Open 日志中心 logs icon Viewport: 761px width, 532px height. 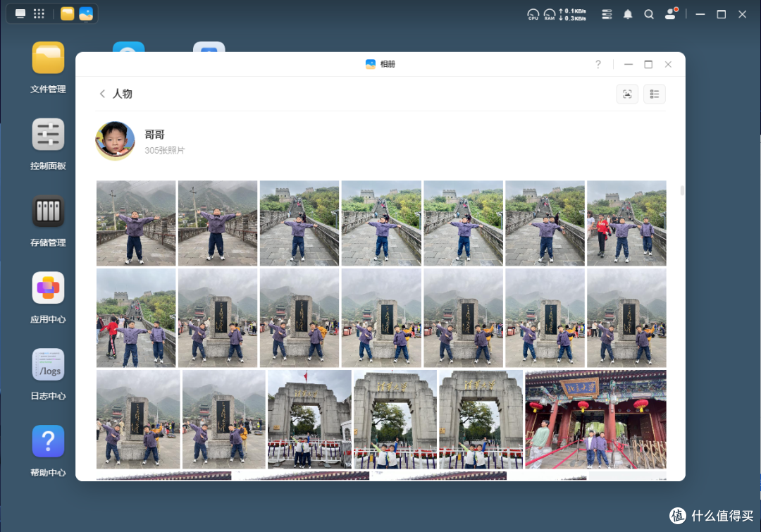click(x=48, y=364)
